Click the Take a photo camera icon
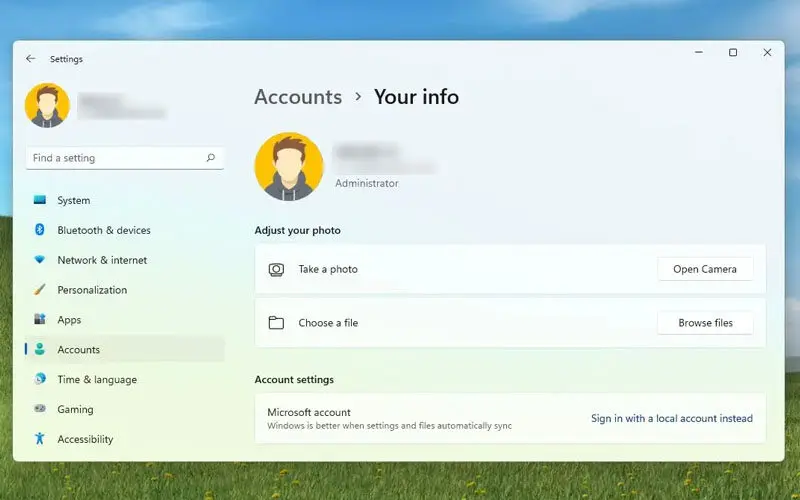This screenshot has width=800, height=500. tap(277, 269)
